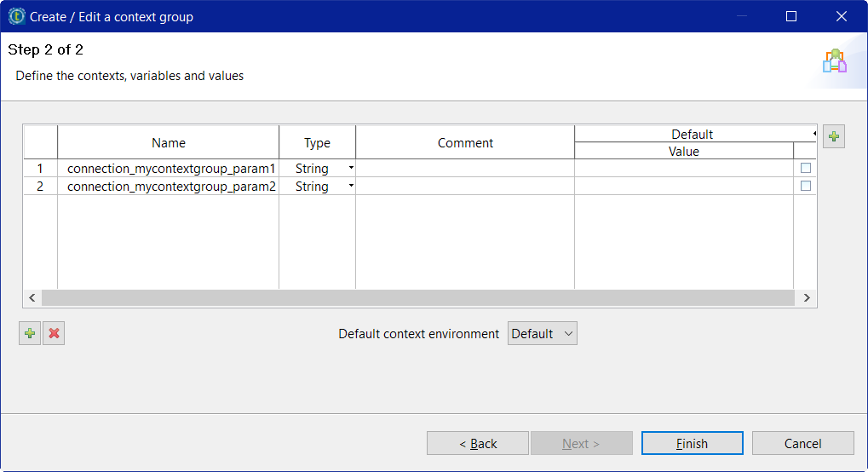The image size is (868, 472).
Task: Click the context group wizard banner icon
Action: click(x=834, y=61)
